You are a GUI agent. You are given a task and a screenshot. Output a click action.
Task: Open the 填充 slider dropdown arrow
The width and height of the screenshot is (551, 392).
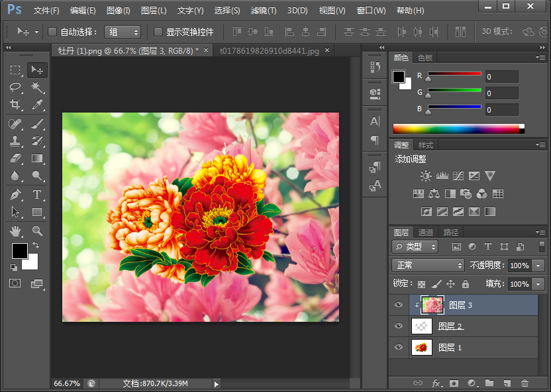(538, 284)
